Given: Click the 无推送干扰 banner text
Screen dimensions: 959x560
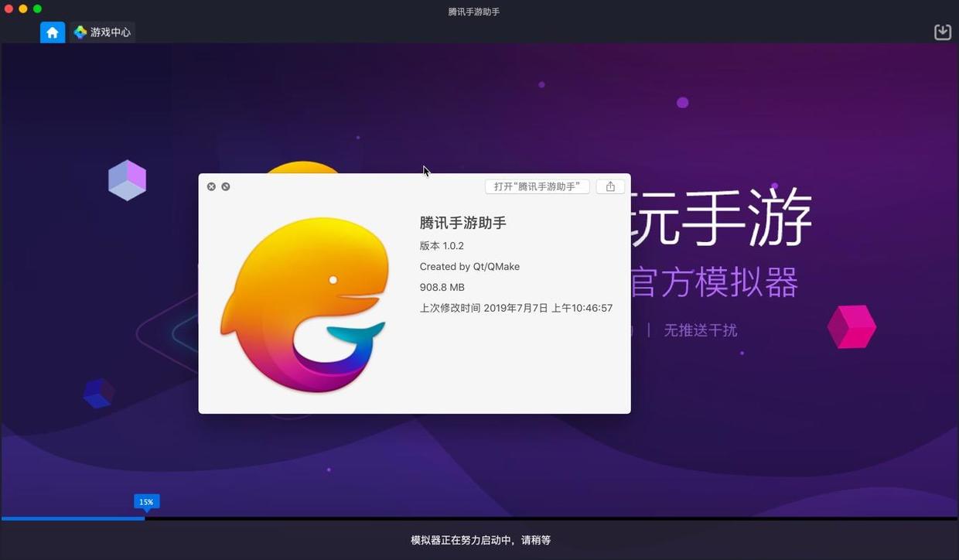Looking at the screenshot, I should pos(700,330).
